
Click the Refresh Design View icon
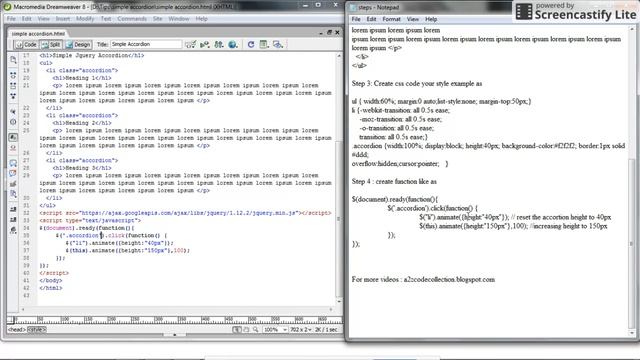251,44
